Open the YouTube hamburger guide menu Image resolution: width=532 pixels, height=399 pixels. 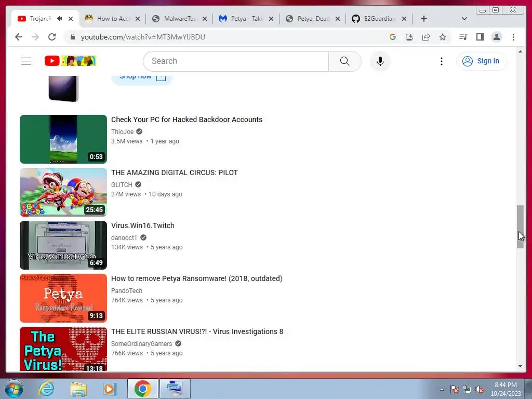click(26, 61)
